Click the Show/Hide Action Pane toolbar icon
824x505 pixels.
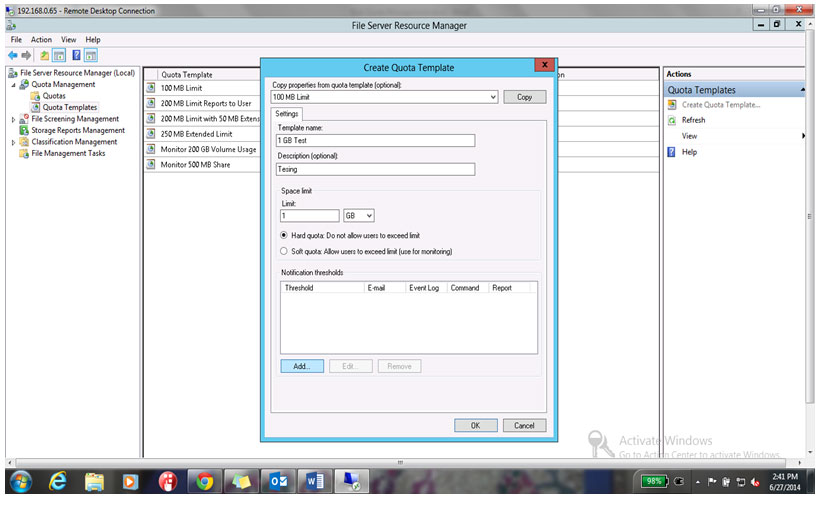91,55
